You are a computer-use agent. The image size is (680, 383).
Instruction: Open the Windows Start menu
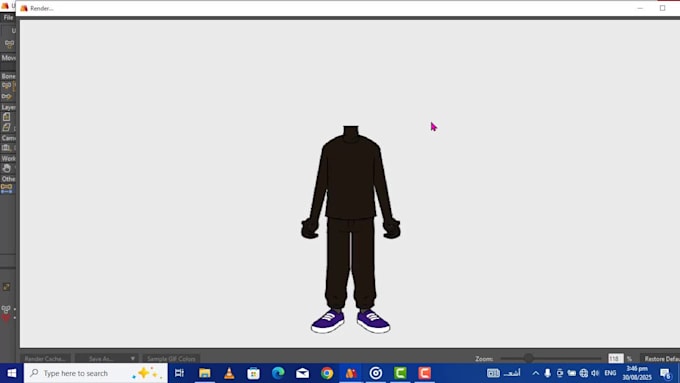[12, 373]
